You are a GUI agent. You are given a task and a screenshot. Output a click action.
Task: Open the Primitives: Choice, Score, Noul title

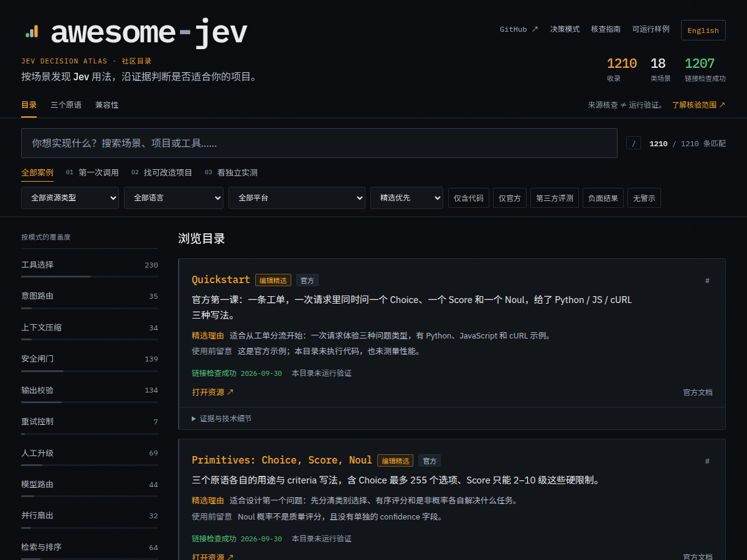tap(282, 460)
